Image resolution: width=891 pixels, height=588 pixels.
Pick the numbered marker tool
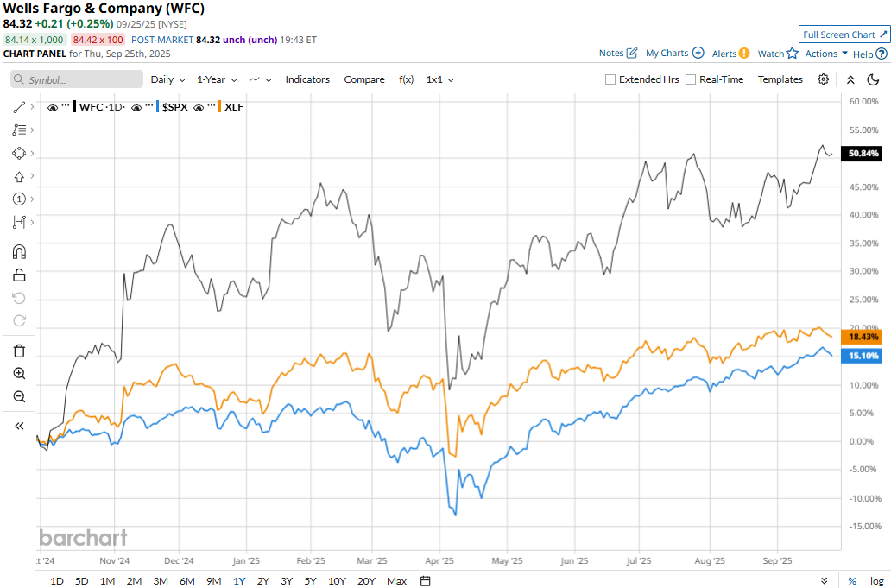pos(19,199)
